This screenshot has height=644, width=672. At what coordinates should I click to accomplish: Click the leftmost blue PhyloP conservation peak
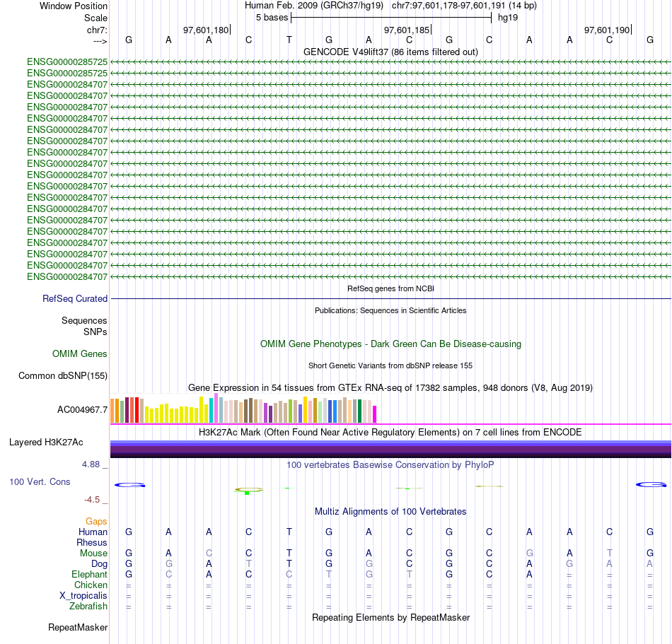pos(130,485)
